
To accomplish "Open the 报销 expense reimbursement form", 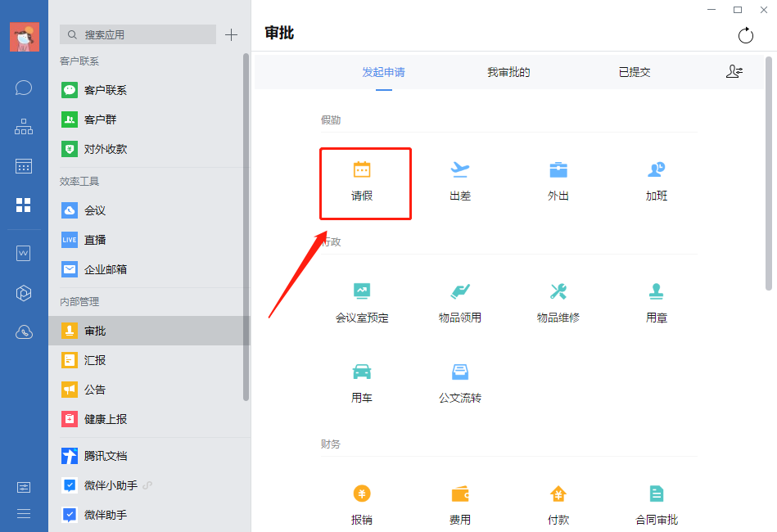I will click(361, 503).
